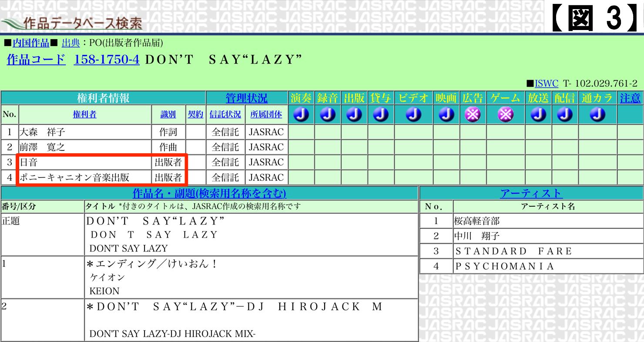Open the 注意 link
This screenshot has height=342, width=644.
click(630, 98)
